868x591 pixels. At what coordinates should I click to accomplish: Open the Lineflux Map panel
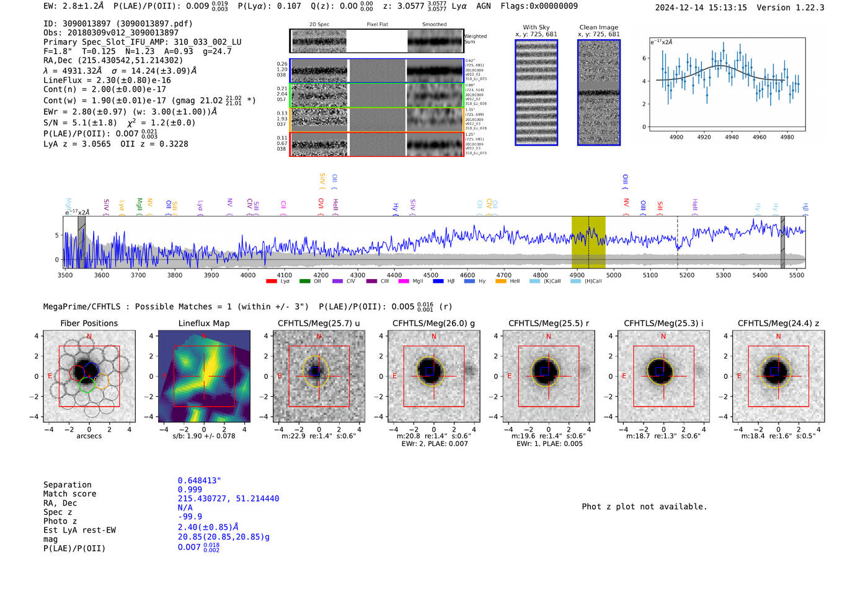click(x=204, y=376)
